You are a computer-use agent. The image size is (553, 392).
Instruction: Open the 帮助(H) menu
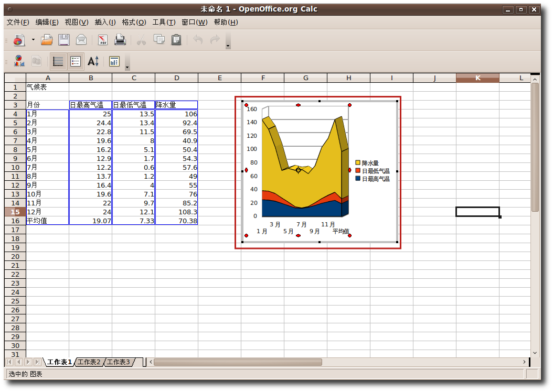click(226, 22)
